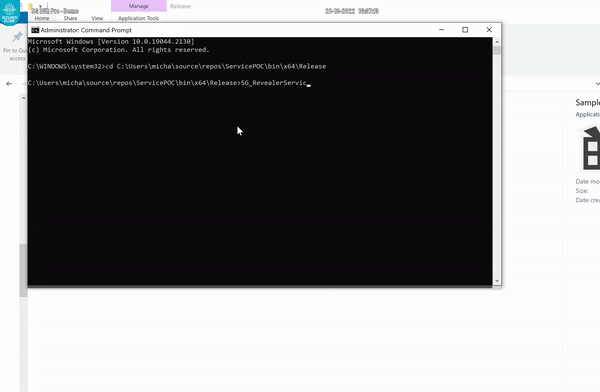Go back with Explorer back arrow

pyautogui.click(x=9, y=84)
